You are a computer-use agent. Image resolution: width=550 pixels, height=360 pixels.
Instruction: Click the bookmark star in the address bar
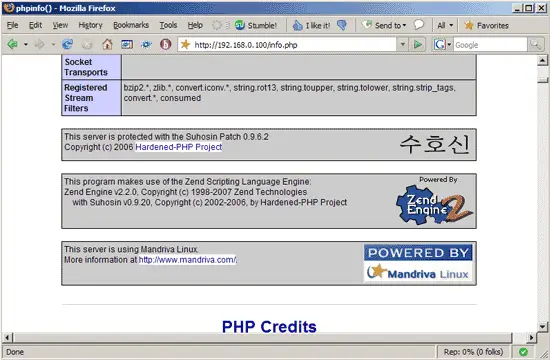click(x=185, y=45)
